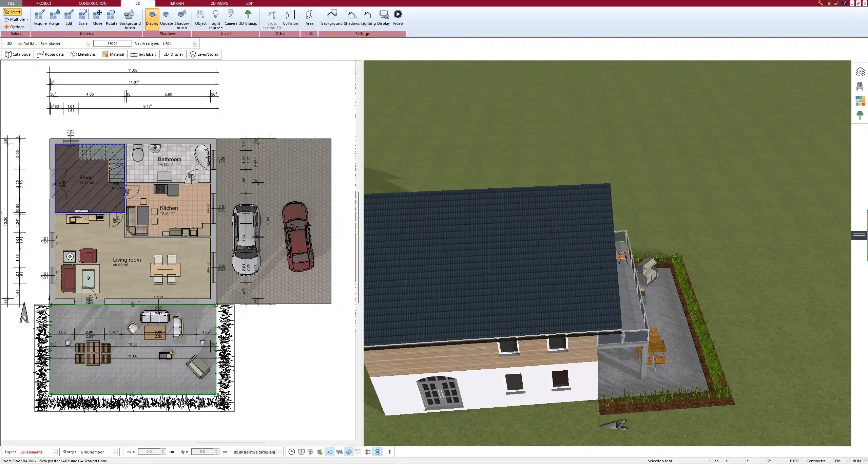868x464 pixels.
Task: Open the Light source dropdown
Action: 215,20
